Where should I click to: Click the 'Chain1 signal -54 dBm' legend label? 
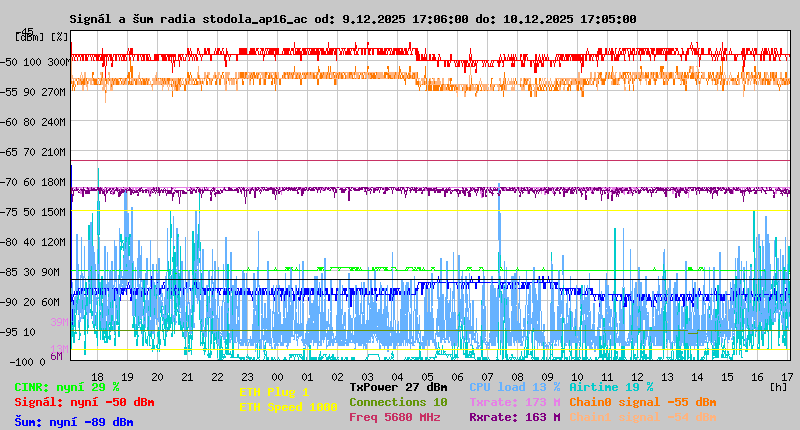pyautogui.click(x=643, y=417)
